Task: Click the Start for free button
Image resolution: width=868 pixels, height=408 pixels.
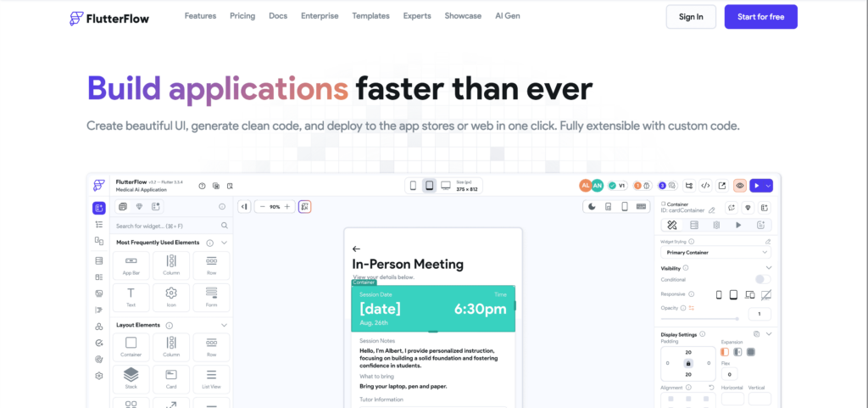Action: [x=760, y=17]
